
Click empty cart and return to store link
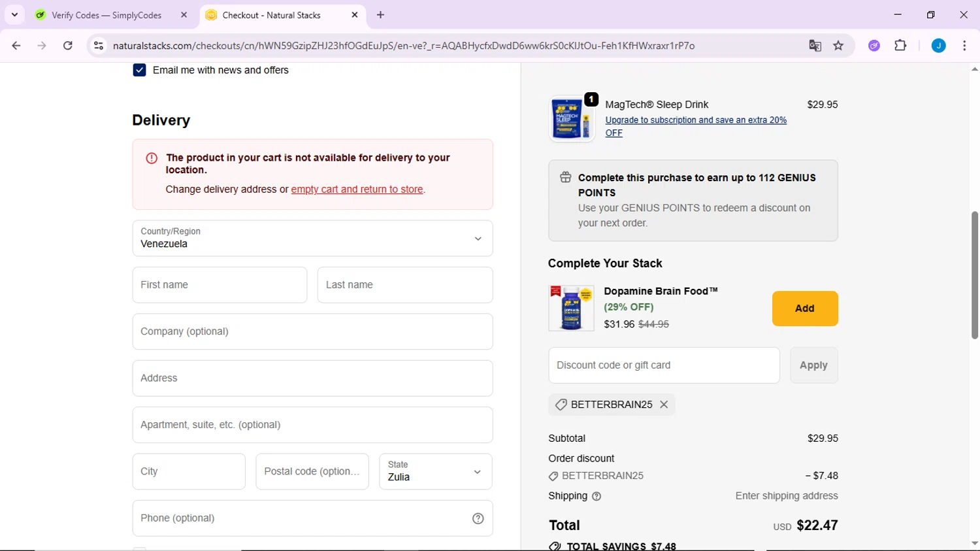(x=357, y=190)
